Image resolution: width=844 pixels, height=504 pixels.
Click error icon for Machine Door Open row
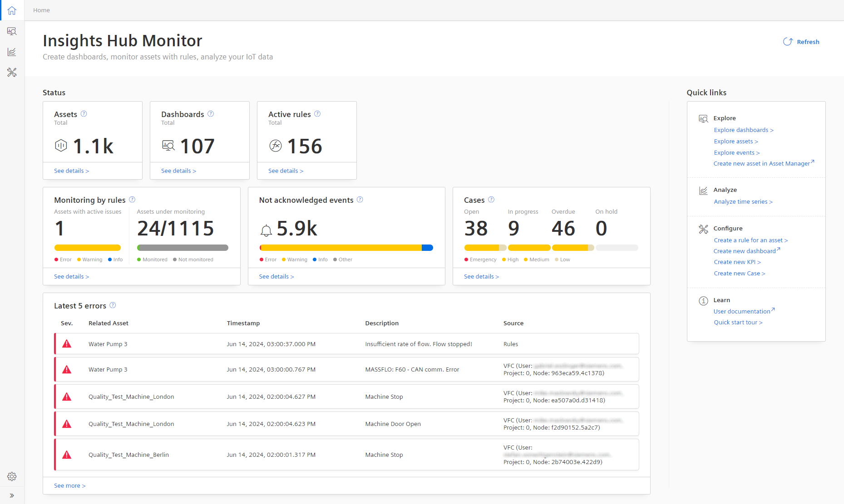click(67, 424)
